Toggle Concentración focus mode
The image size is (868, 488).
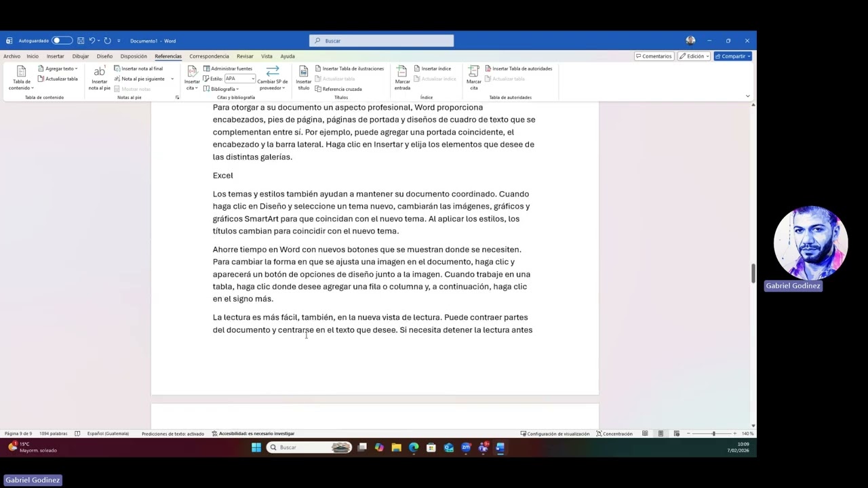(614, 434)
